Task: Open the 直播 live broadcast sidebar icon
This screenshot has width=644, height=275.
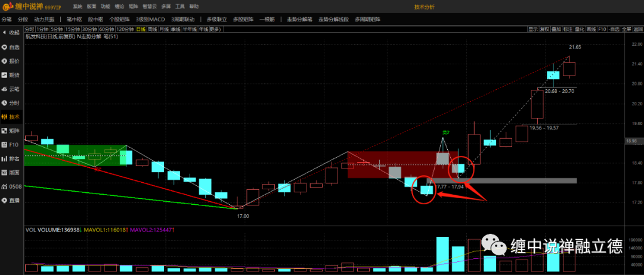Action: point(11,201)
